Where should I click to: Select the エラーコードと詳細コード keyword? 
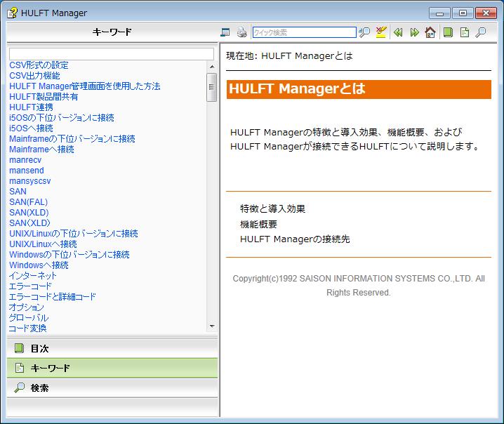pyautogui.click(x=53, y=297)
